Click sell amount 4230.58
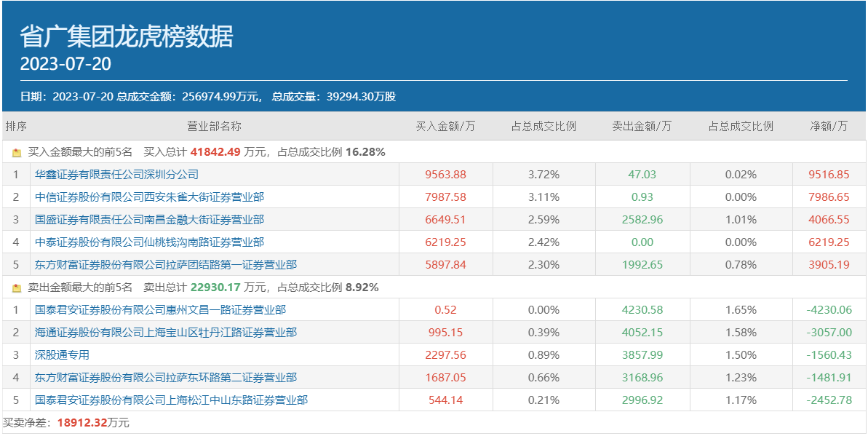The width and height of the screenshot is (868, 436). coord(642,310)
